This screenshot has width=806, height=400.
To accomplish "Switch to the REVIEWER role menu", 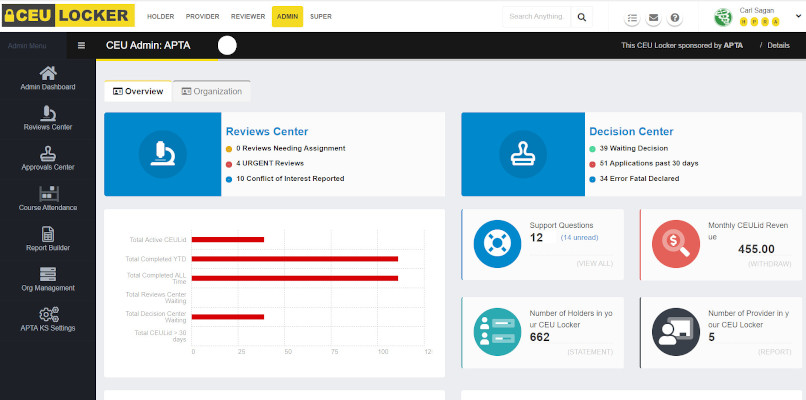I will [250, 17].
